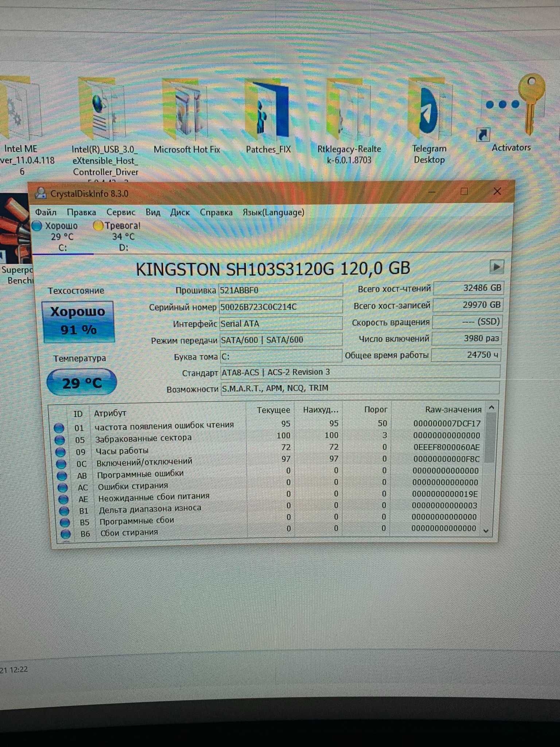Click status dot for attribute AE row
560x747 pixels.
(x=63, y=499)
